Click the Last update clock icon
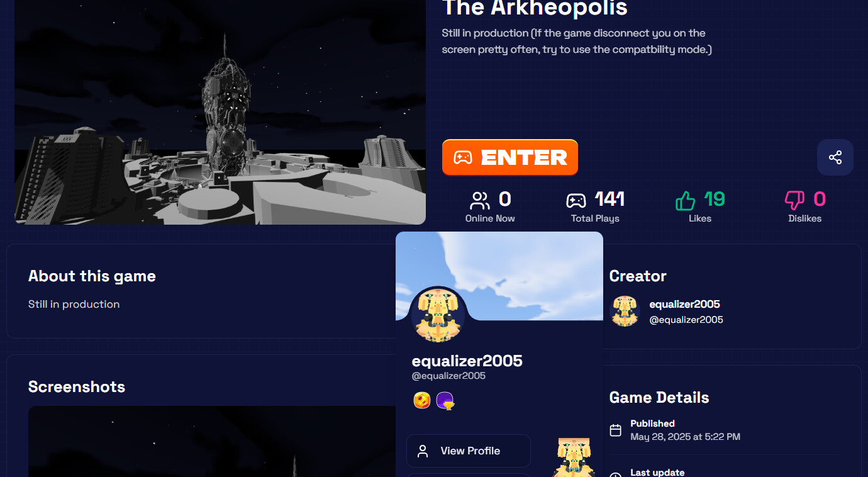The image size is (868, 477). pos(616,474)
